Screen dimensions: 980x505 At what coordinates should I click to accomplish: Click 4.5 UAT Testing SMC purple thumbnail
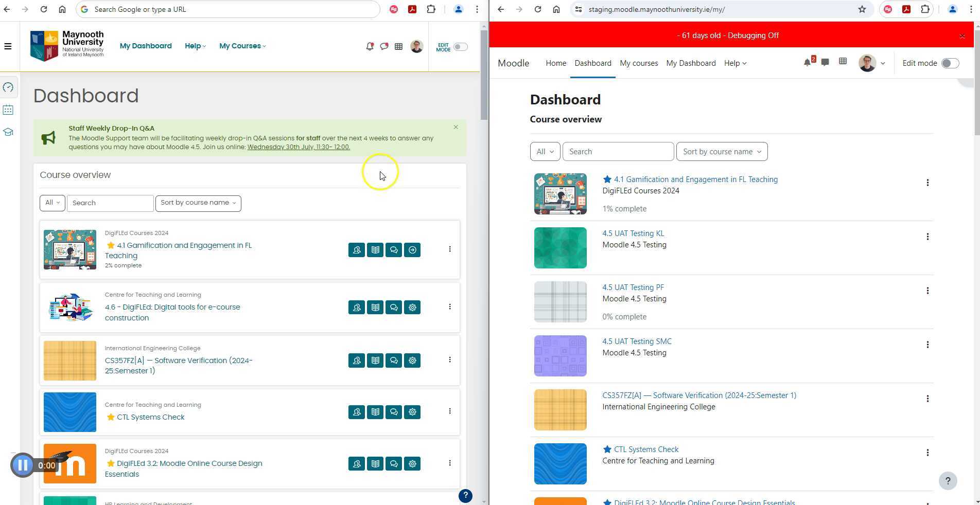560,356
